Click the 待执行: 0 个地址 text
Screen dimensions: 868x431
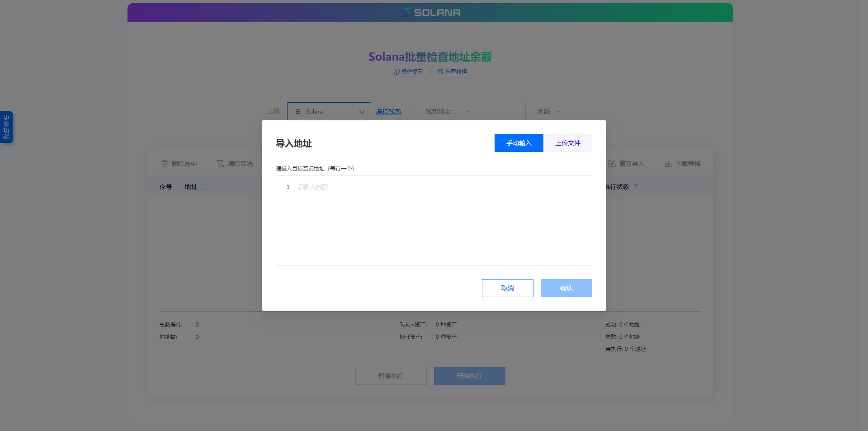click(626, 349)
